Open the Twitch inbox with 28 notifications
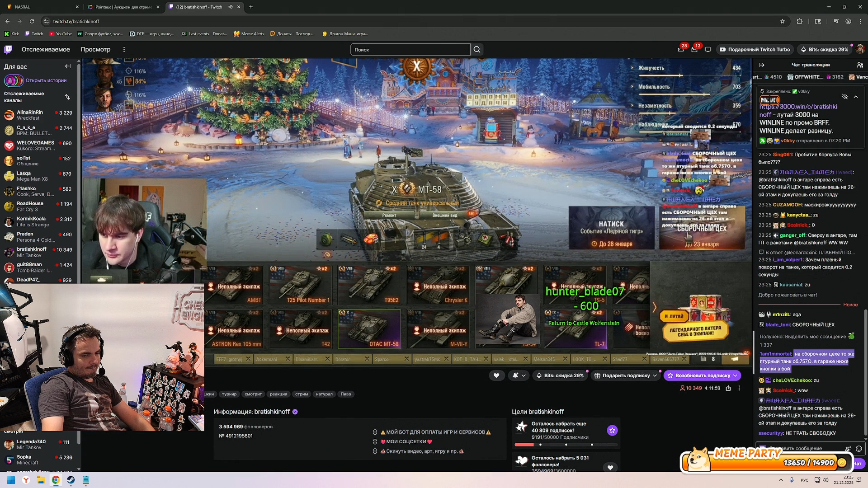 (681, 50)
